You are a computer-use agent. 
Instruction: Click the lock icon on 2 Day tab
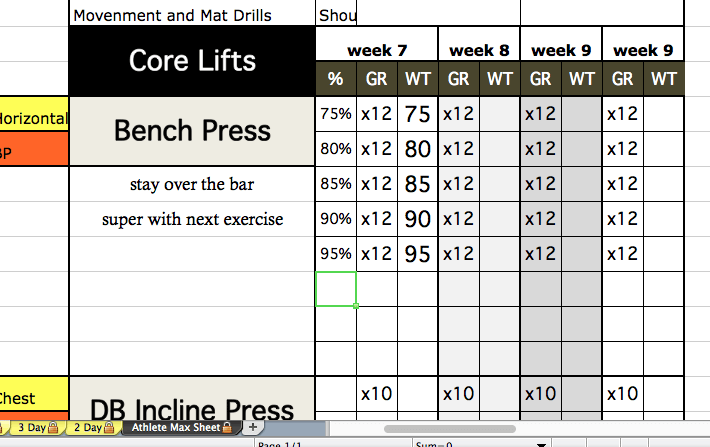coord(109,427)
